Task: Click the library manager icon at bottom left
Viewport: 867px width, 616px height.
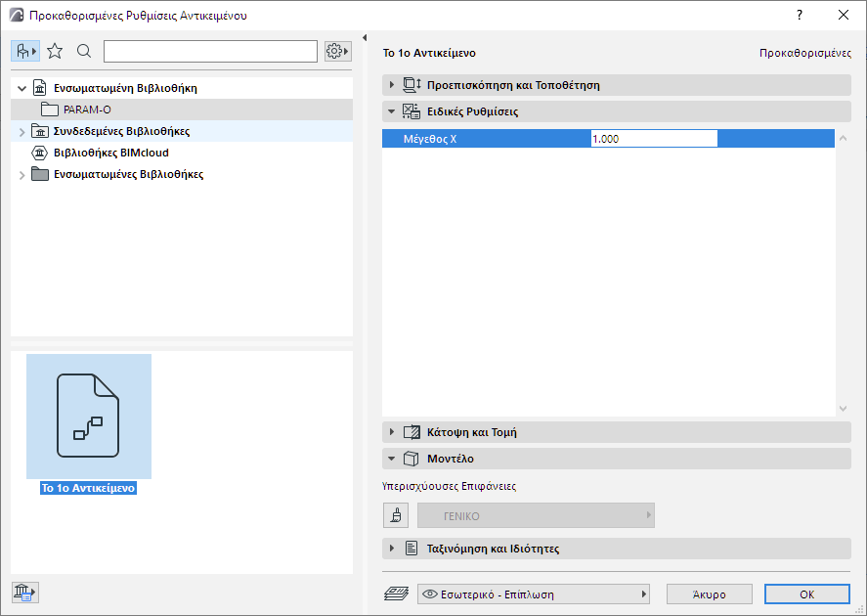Action: click(23, 592)
